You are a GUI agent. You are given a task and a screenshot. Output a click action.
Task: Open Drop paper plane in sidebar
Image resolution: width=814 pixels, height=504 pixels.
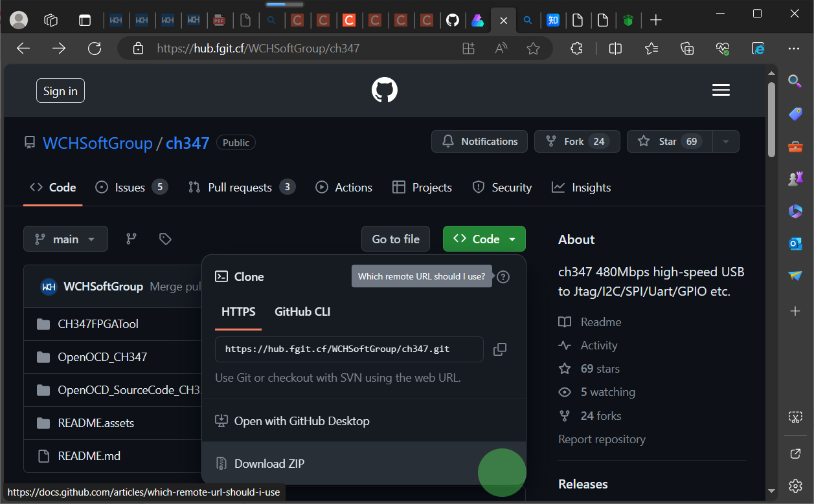(795, 276)
